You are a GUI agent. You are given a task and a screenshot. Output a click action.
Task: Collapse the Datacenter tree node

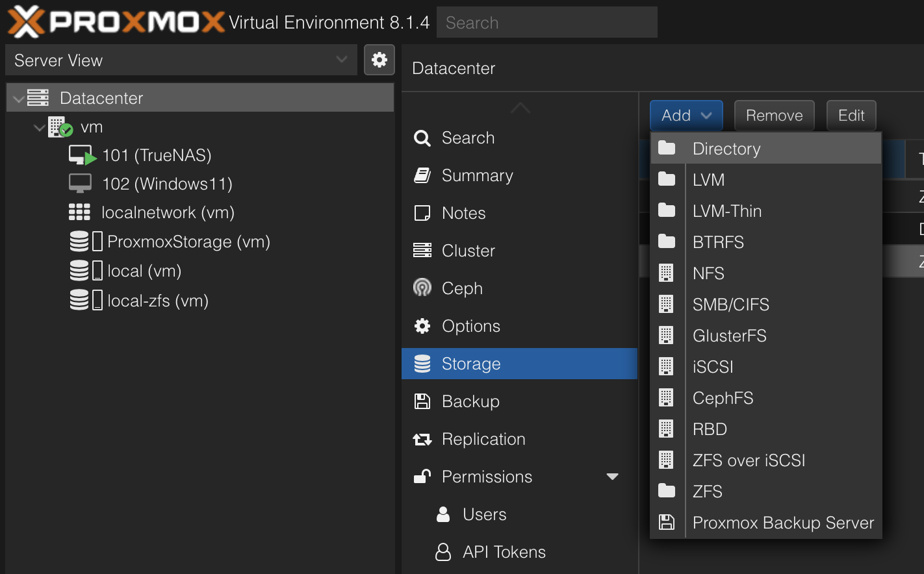pyautogui.click(x=18, y=99)
